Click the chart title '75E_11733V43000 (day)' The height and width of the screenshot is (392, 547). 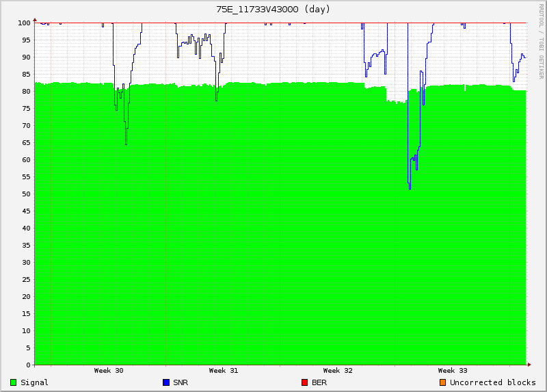click(x=273, y=10)
